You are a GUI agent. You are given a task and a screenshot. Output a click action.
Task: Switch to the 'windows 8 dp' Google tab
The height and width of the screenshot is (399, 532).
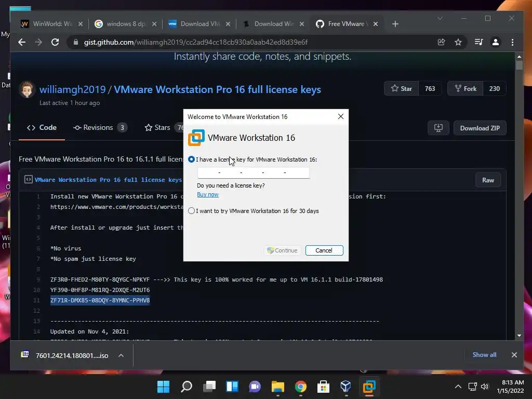coord(125,24)
